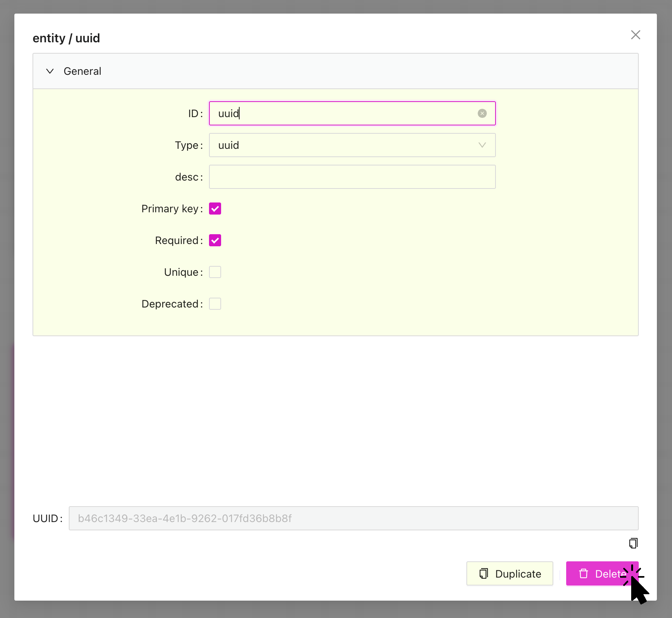Viewport: 672px width, 618px height.
Task: Click the Primary key label text
Action: pos(170,209)
